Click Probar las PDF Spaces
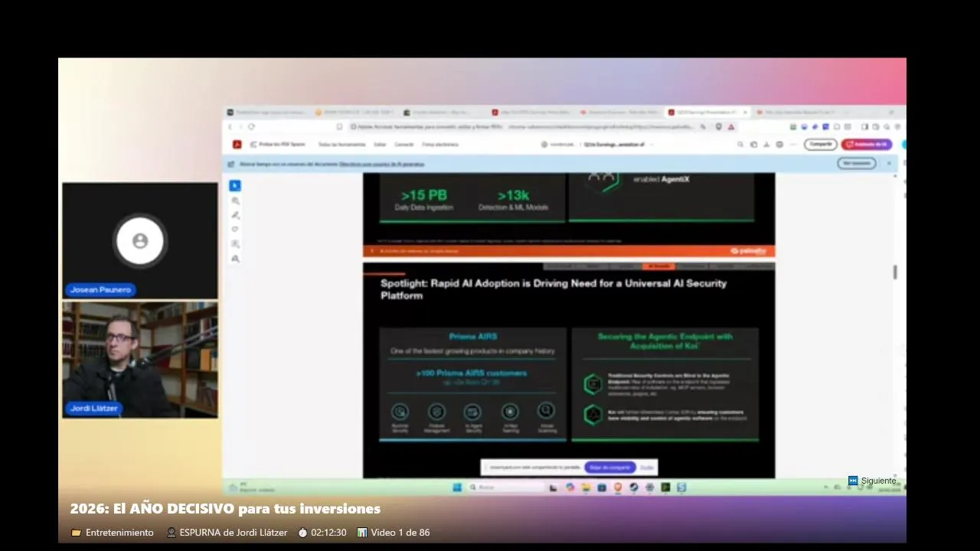Image resolution: width=980 pixels, height=551 pixels. pyautogui.click(x=276, y=144)
